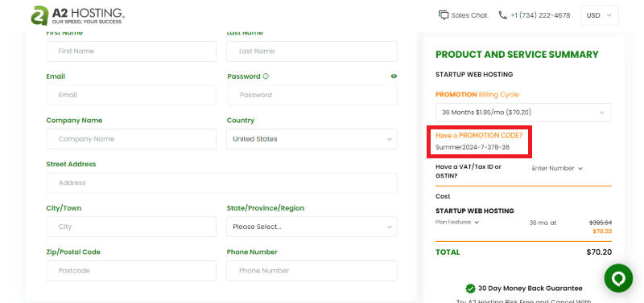Focus the Phone Number input field
The height and width of the screenshot is (303, 644).
pos(312,271)
